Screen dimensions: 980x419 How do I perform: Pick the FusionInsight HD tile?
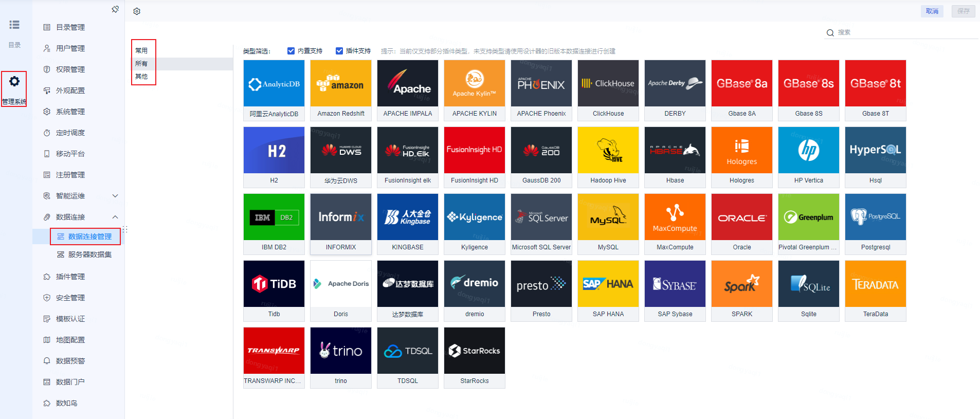tap(475, 157)
